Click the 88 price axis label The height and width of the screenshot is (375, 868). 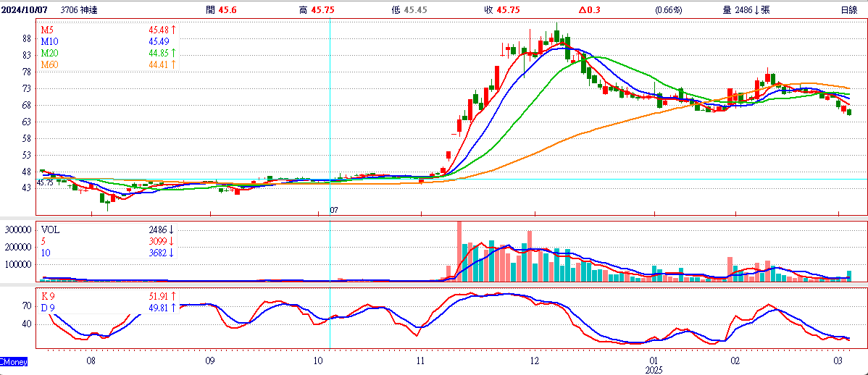[x=26, y=38]
